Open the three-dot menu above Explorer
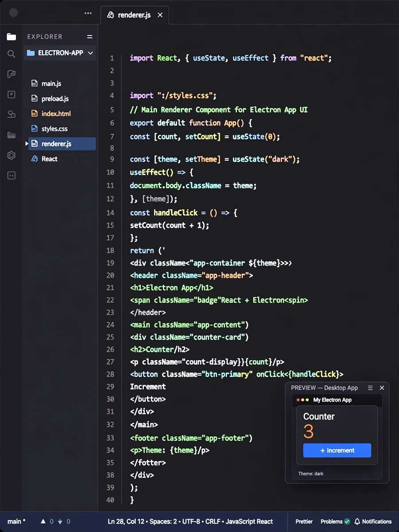 [x=88, y=13]
